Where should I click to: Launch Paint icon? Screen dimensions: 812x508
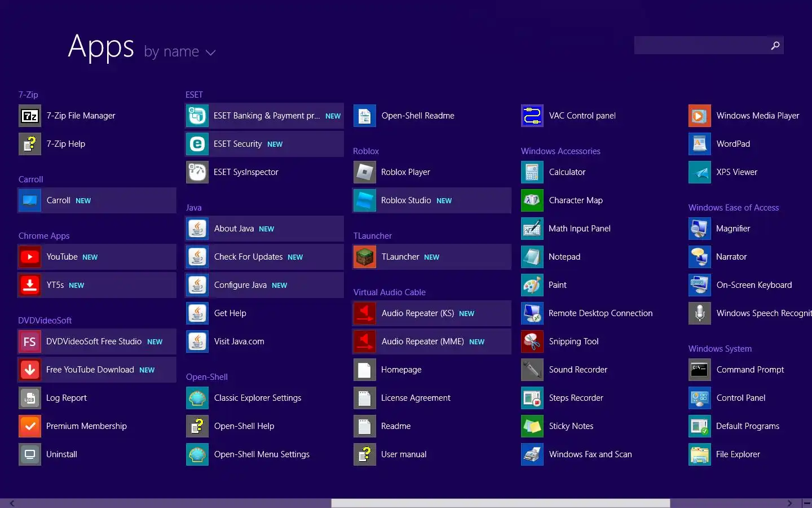click(x=532, y=285)
